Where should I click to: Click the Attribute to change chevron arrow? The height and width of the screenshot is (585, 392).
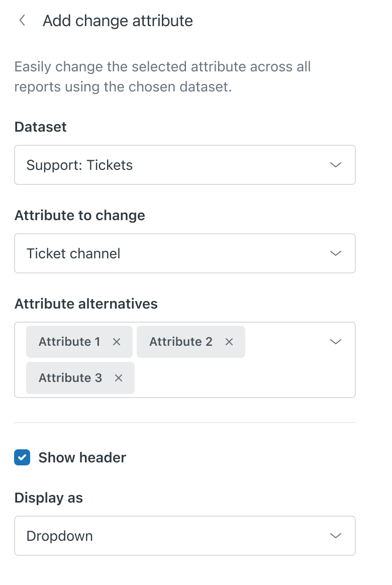click(335, 253)
